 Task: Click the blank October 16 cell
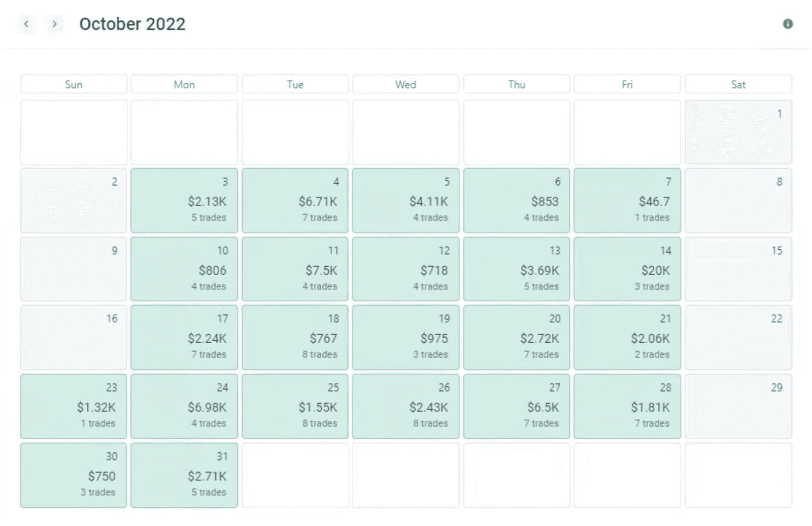pos(73,338)
